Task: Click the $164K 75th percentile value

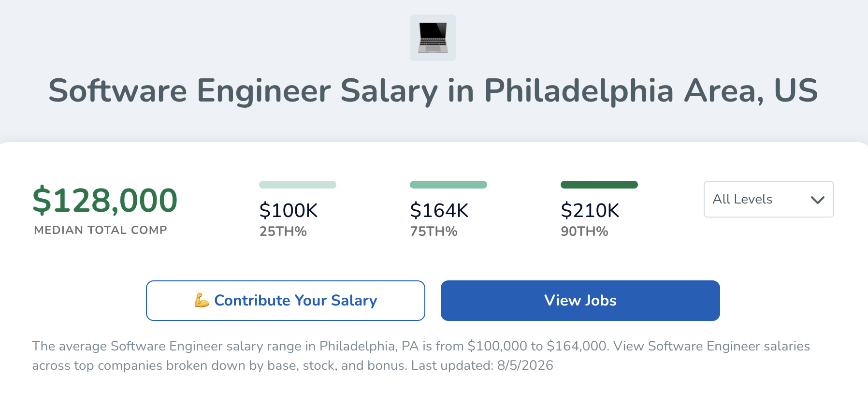Action: click(x=439, y=211)
